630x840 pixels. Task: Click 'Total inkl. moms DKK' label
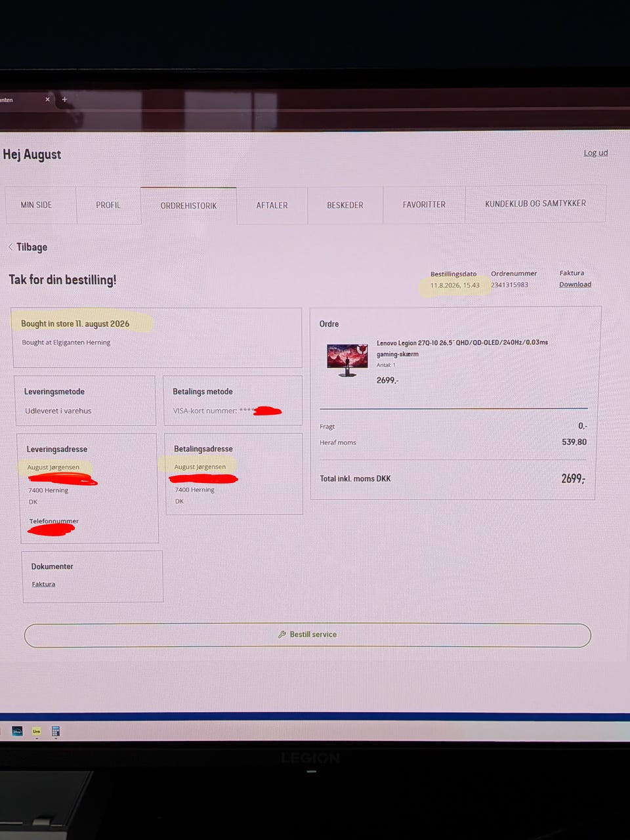(x=355, y=479)
